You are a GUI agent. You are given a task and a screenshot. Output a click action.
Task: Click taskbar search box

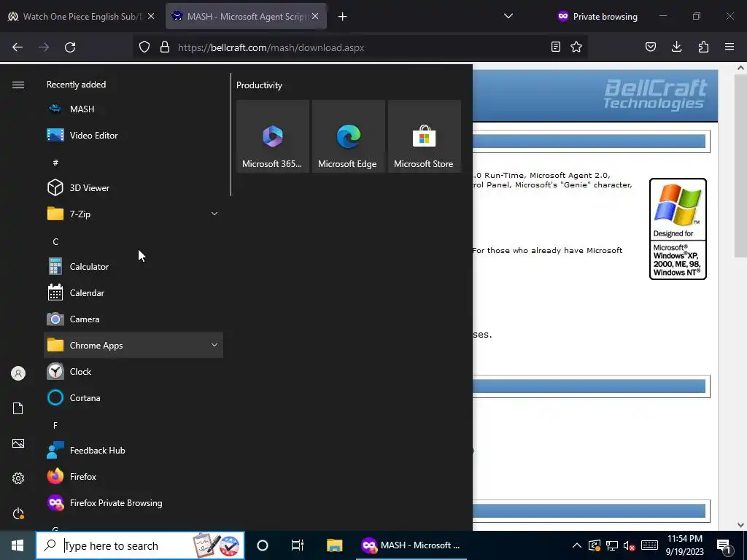[x=140, y=545]
